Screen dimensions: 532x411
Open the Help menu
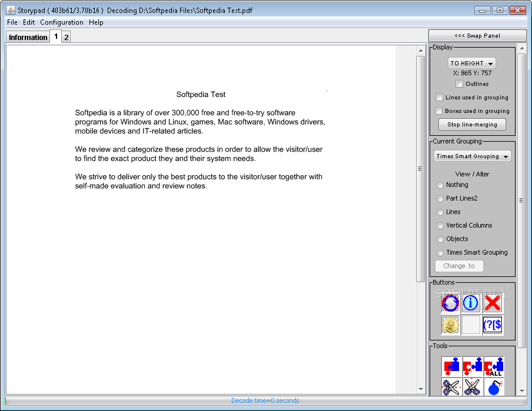(96, 22)
